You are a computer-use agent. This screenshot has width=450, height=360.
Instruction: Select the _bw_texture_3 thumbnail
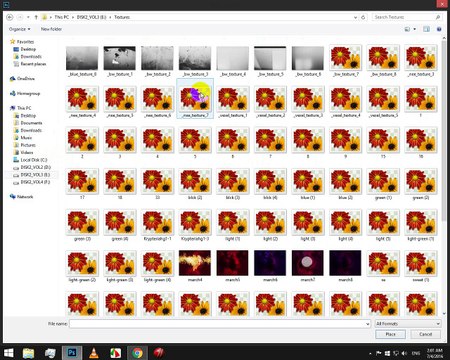(195, 58)
